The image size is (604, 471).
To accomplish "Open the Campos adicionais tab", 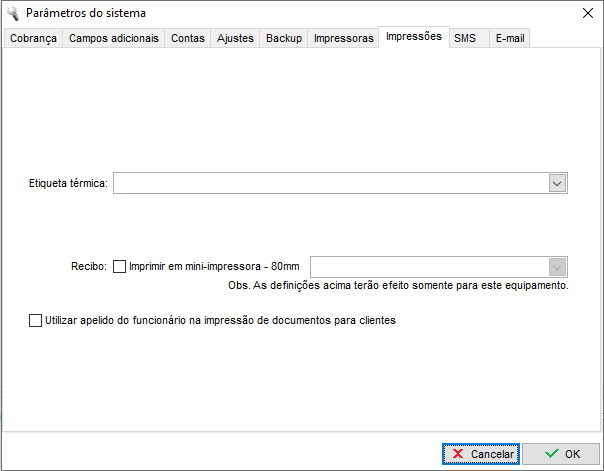I will (x=113, y=38).
